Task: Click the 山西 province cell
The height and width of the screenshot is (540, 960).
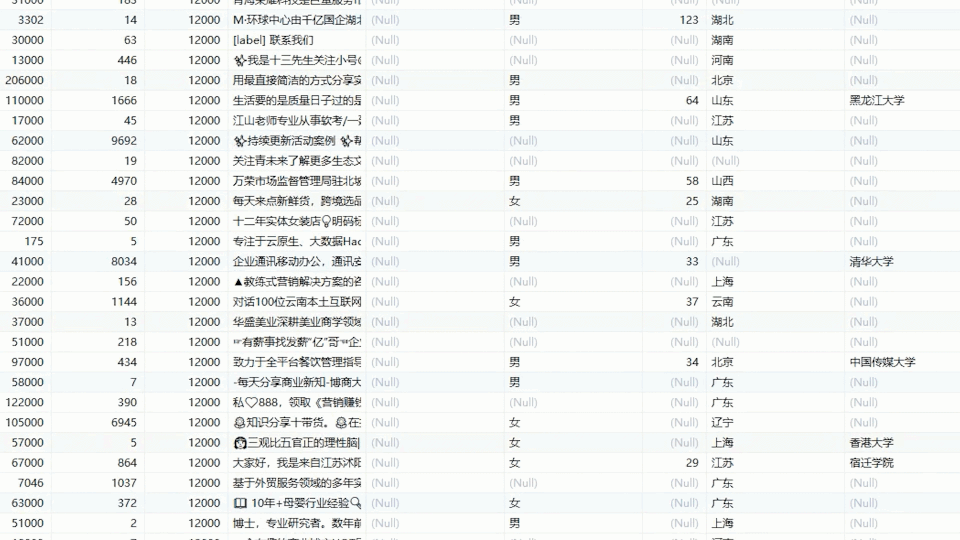Action: pyautogui.click(x=722, y=181)
